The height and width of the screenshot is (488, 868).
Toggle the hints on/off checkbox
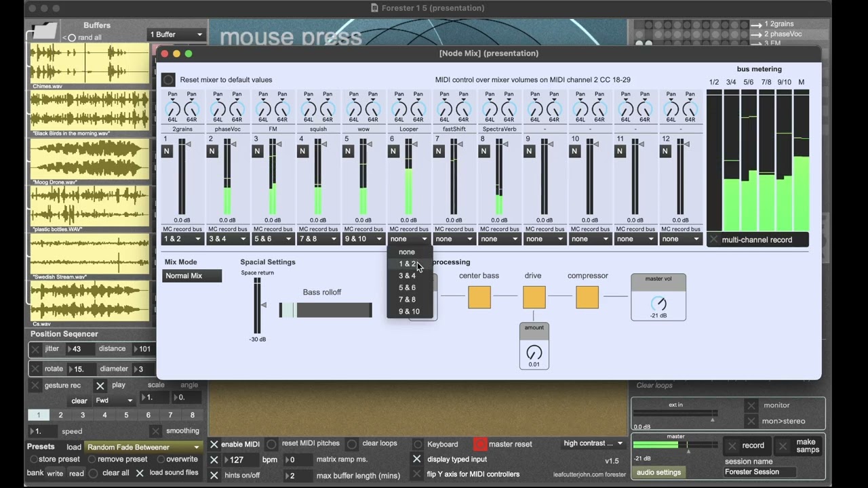(x=214, y=475)
